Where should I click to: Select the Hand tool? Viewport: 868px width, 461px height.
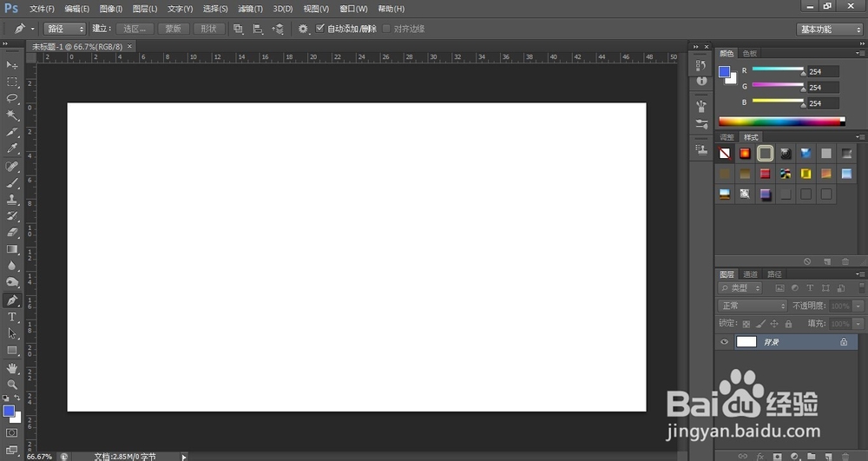(11, 368)
